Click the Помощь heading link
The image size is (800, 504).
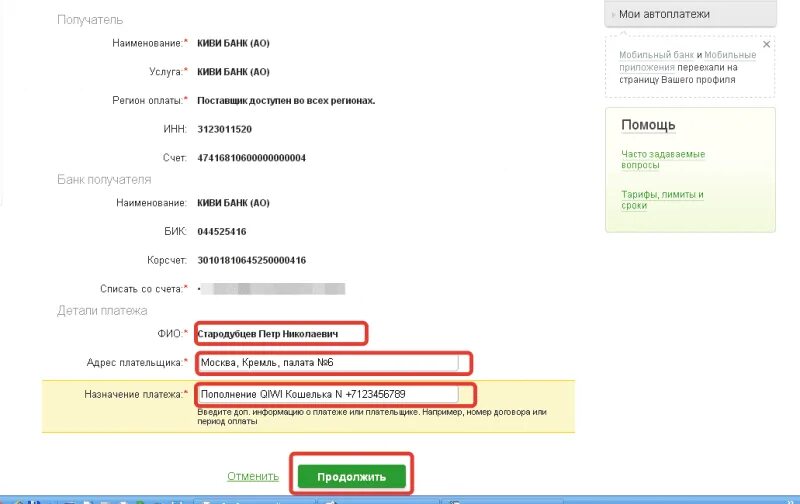pos(648,125)
